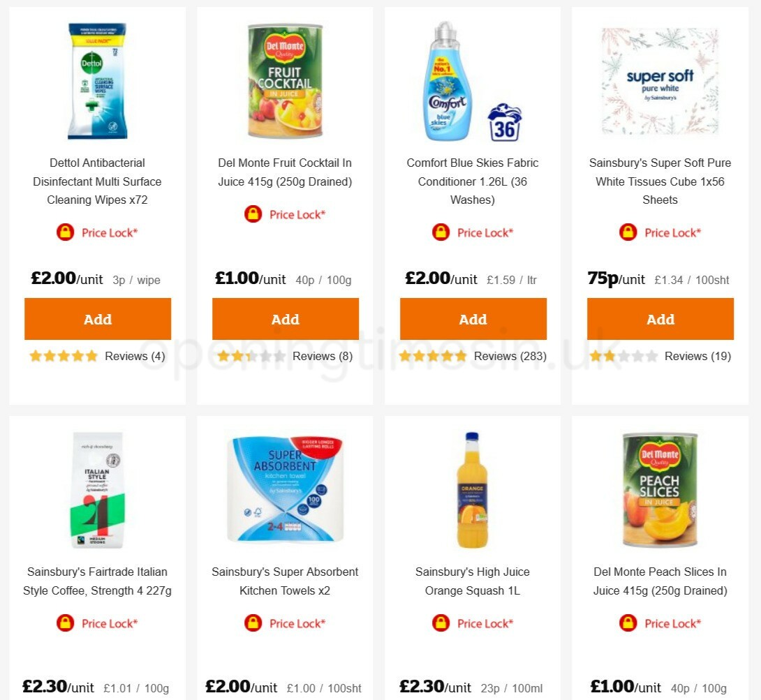761x700 pixels.
Task: Click the five-star rating on Dettol wipes
Action: tap(64, 356)
